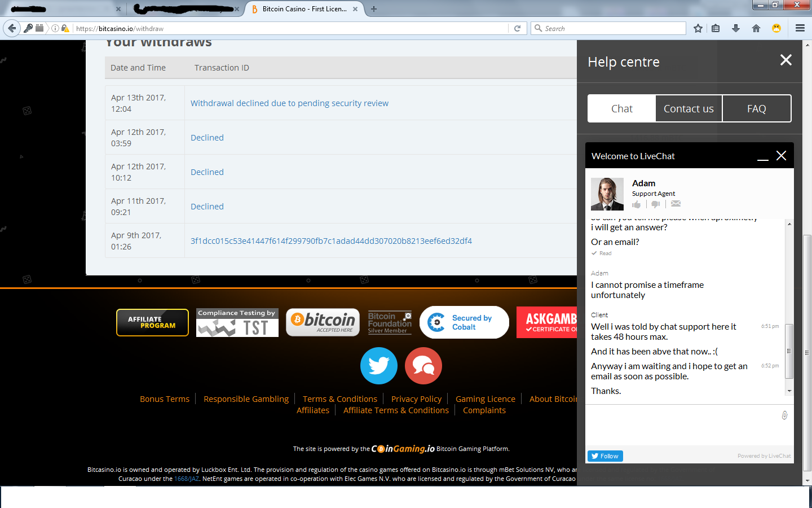Click agent Adam's profile photo
This screenshot has width=812, height=508.
tap(607, 194)
